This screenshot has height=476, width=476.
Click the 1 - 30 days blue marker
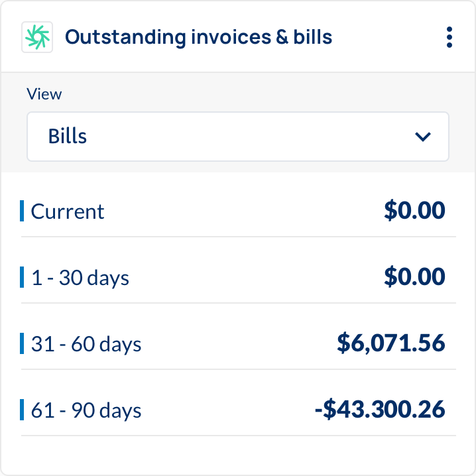pos(22,277)
